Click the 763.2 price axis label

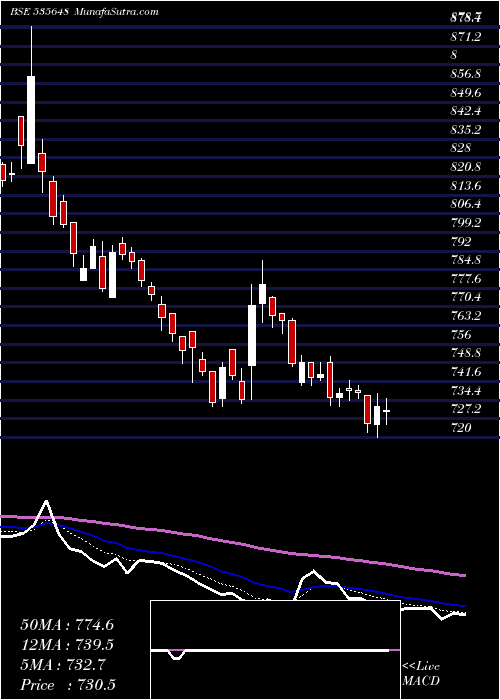[x=465, y=316]
